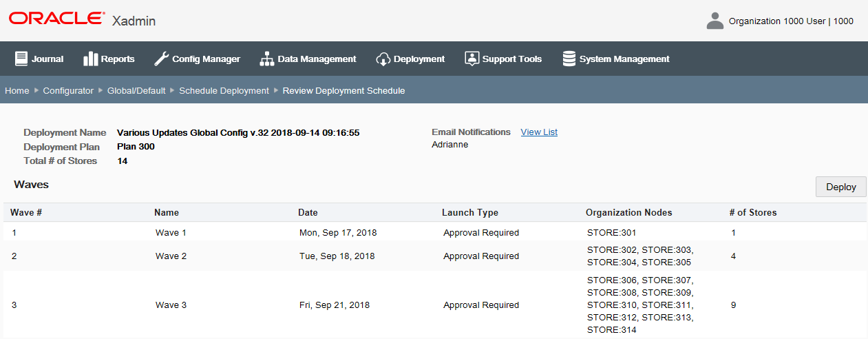Return to Schedule Deployment breadcrumb
The height and width of the screenshot is (339, 868).
click(224, 90)
